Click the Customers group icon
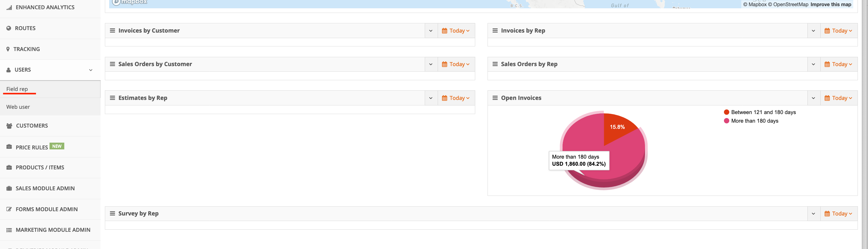This screenshot has height=249, width=868. (x=10, y=126)
